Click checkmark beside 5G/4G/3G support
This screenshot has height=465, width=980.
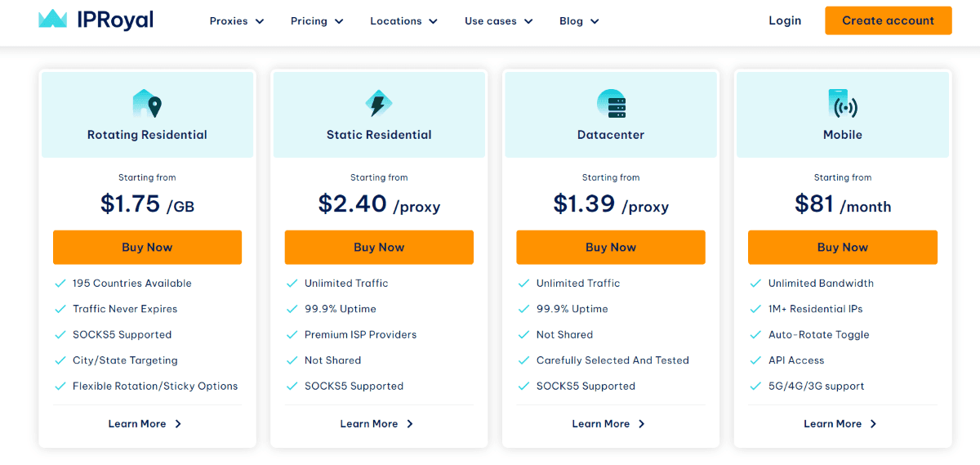(755, 387)
